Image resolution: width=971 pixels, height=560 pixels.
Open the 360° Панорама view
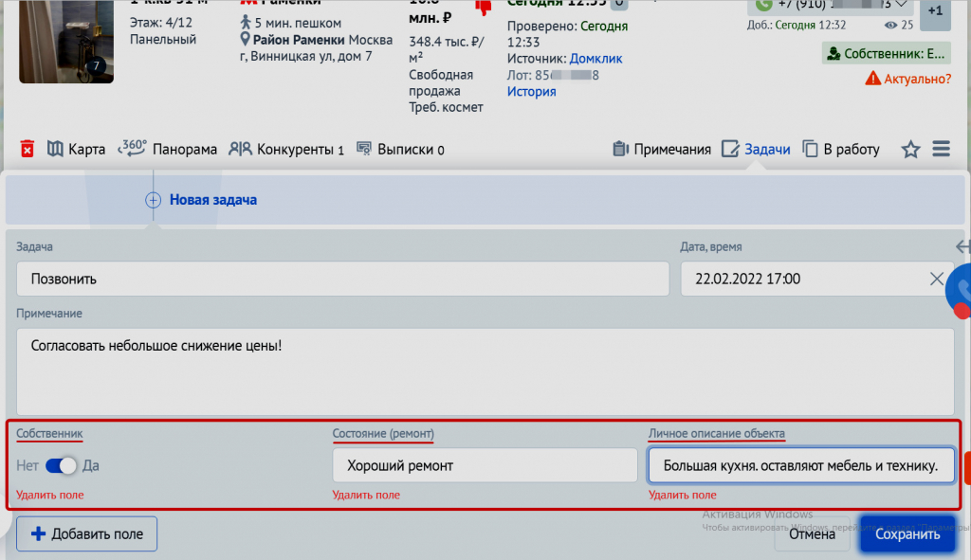[167, 149]
